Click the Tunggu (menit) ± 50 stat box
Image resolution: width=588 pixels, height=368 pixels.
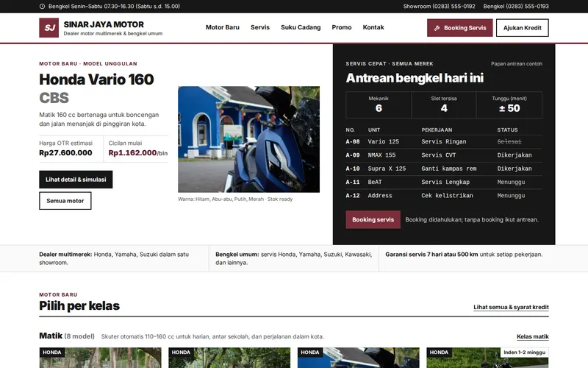pos(509,105)
